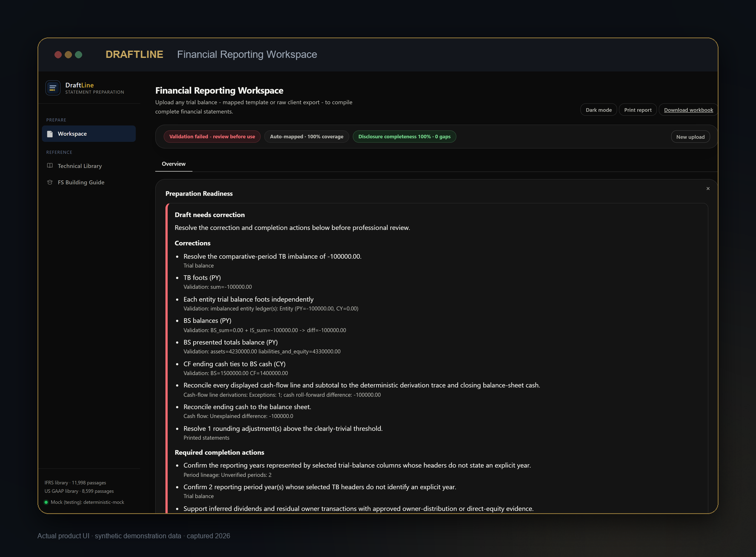Image resolution: width=756 pixels, height=557 pixels.
Task: Click 'IFRS library · 11,998 passages' footer text
Action: 75,483
